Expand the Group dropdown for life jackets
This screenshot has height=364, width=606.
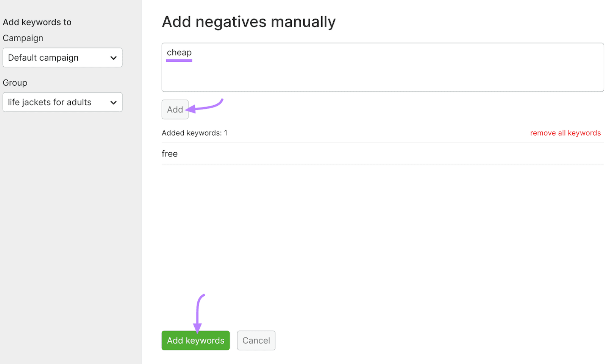(x=62, y=102)
